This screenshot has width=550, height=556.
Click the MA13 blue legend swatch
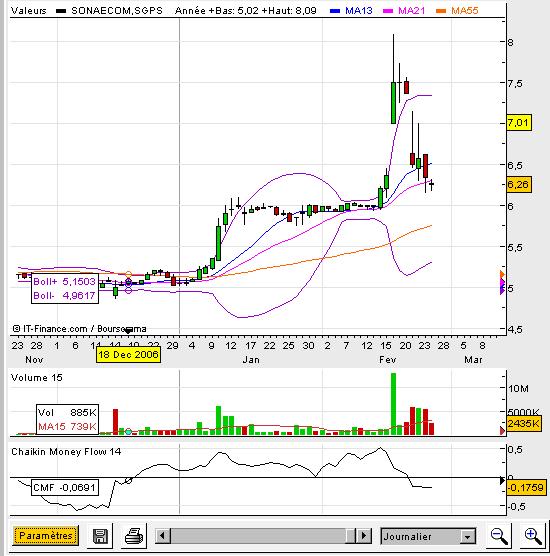click(x=335, y=11)
